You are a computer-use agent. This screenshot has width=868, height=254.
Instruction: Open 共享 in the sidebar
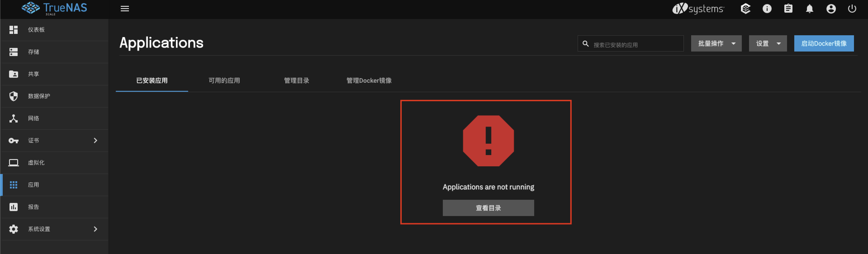54,74
